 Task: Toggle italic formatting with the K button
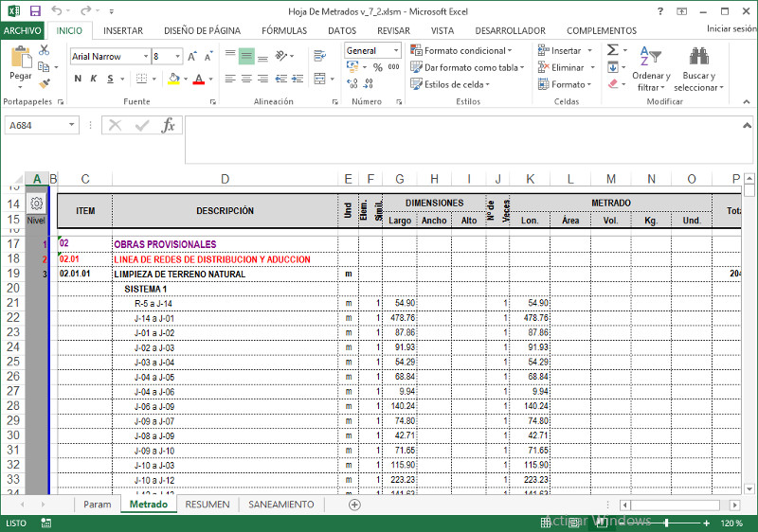[94, 79]
